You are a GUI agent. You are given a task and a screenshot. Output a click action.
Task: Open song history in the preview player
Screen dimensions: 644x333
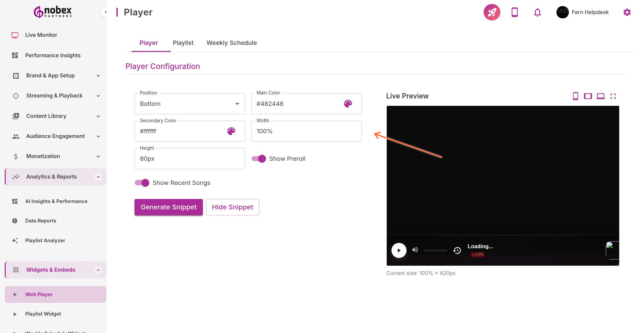(x=457, y=250)
